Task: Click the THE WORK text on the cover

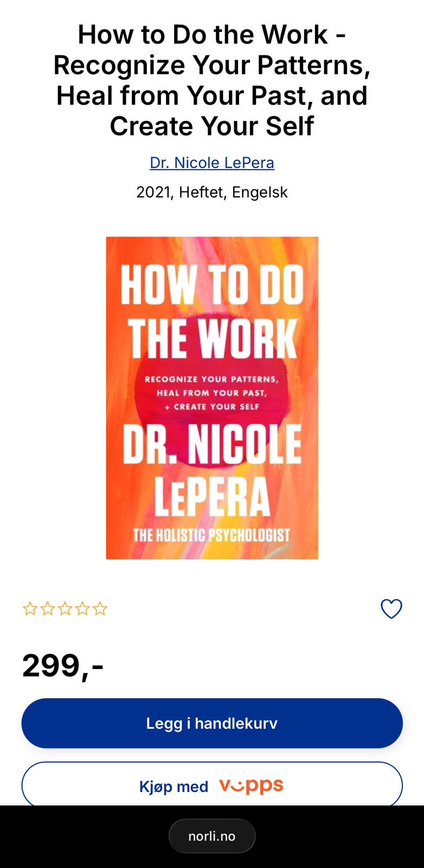Action: click(212, 339)
